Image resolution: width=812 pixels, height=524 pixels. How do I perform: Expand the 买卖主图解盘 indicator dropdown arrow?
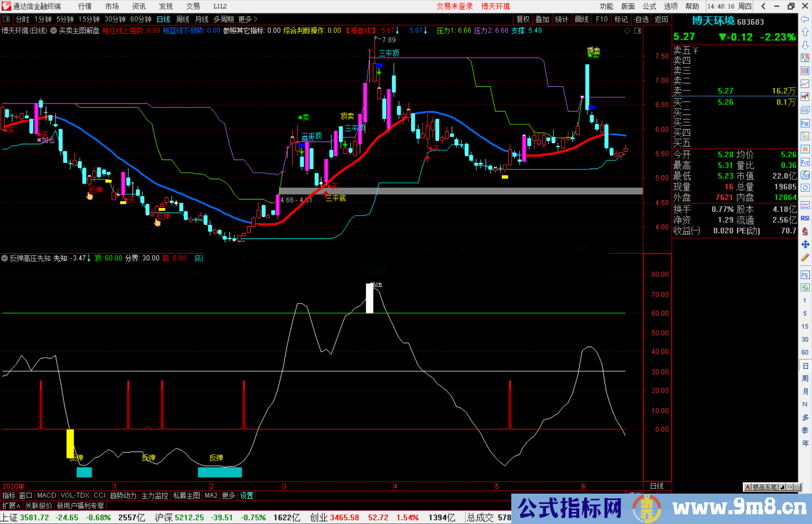(x=54, y=30)
